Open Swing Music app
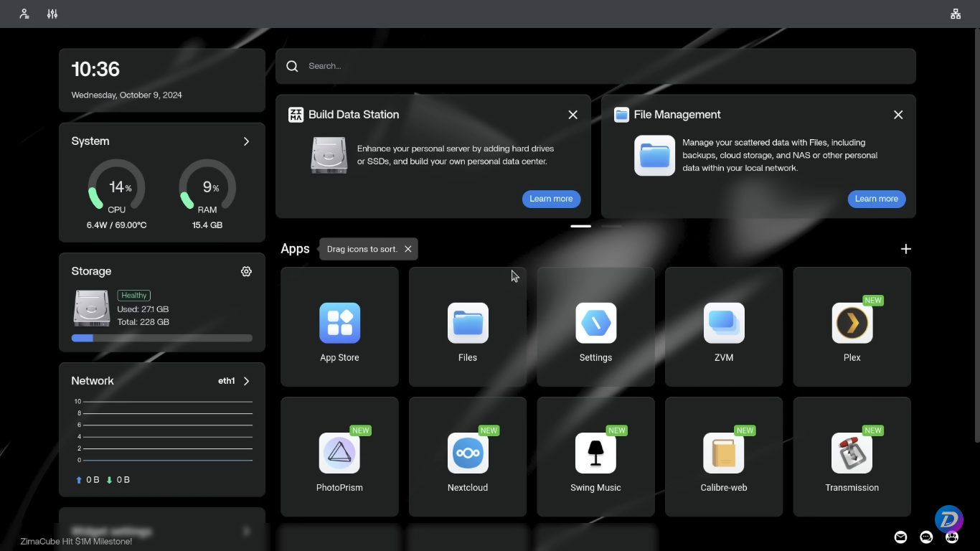 tap(595, 453)
